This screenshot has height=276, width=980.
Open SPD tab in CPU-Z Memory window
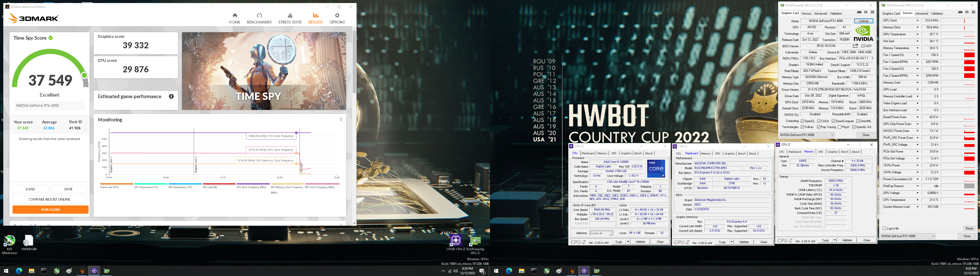[820, 152]
